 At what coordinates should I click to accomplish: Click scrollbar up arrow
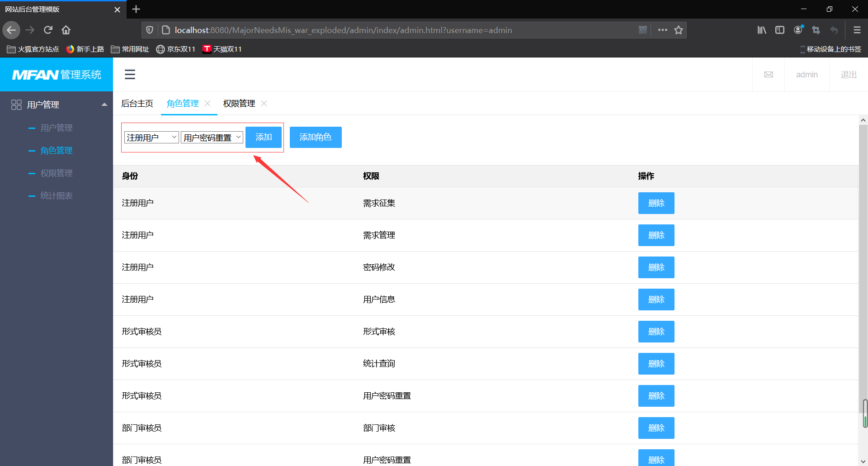click(x=863, y=120)
